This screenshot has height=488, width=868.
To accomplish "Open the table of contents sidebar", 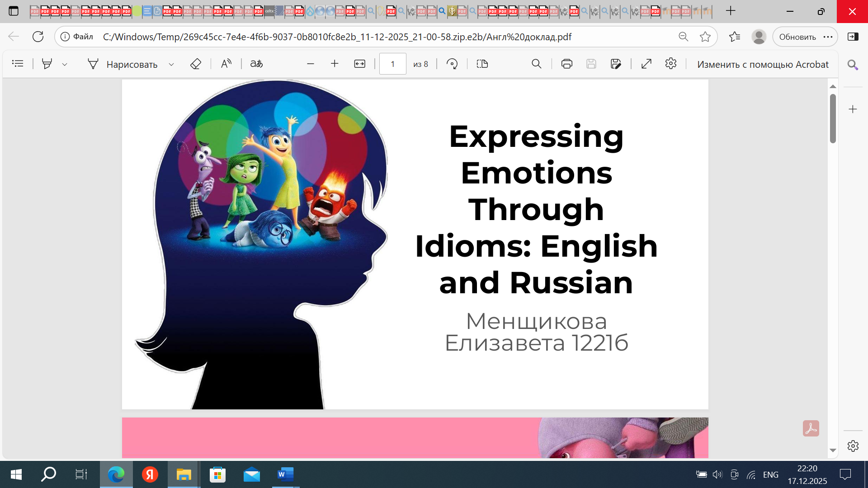I will click(x=18, y=64).
